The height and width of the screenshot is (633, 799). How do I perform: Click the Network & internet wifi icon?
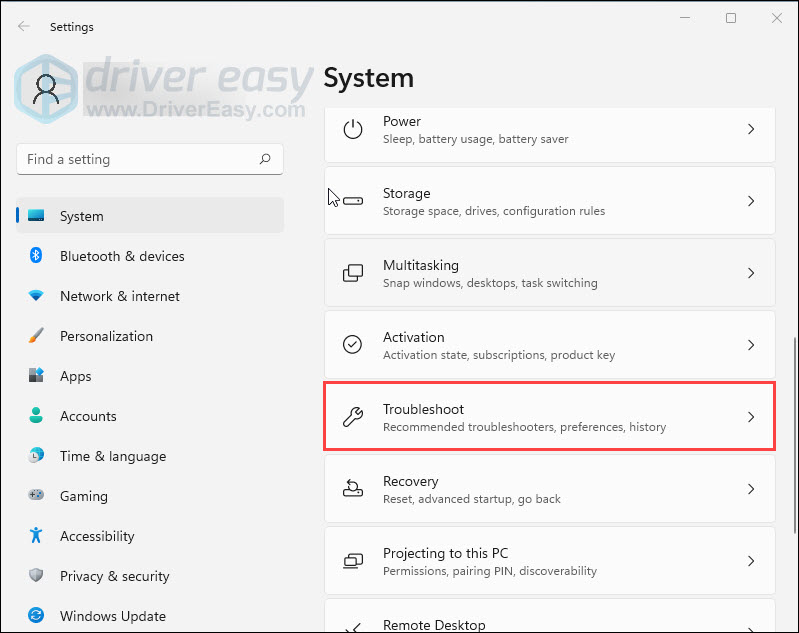pyautogui.click(x=36, y=296)
